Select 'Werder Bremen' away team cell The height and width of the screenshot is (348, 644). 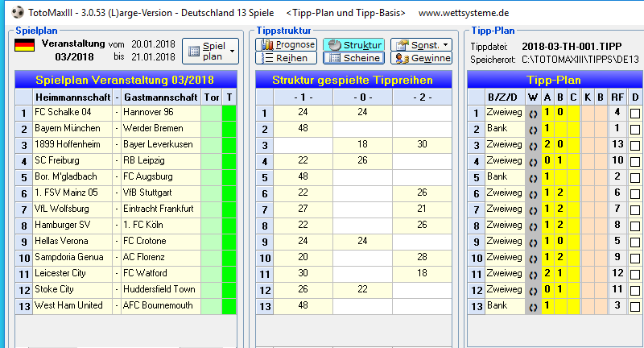click(x=160, y=129)
